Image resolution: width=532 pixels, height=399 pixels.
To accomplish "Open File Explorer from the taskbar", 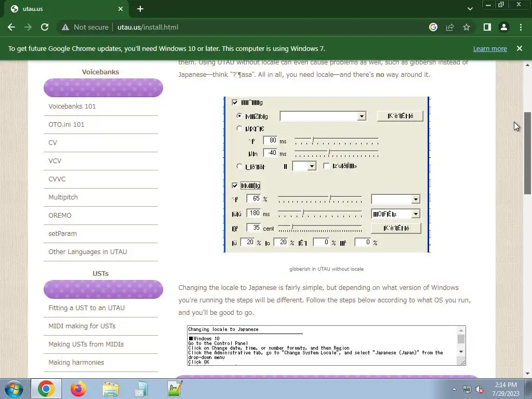I will (x=111, y=389).
